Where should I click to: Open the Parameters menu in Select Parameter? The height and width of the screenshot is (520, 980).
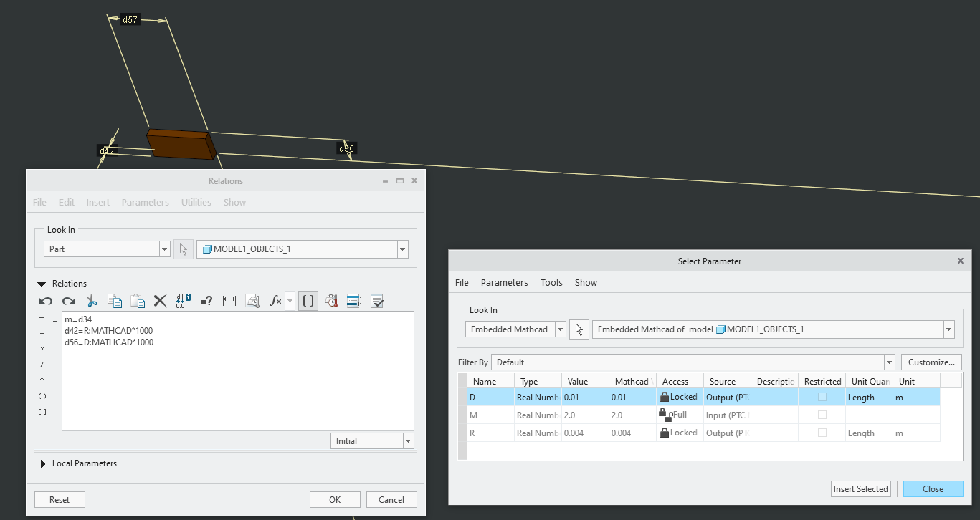point(504,282)
